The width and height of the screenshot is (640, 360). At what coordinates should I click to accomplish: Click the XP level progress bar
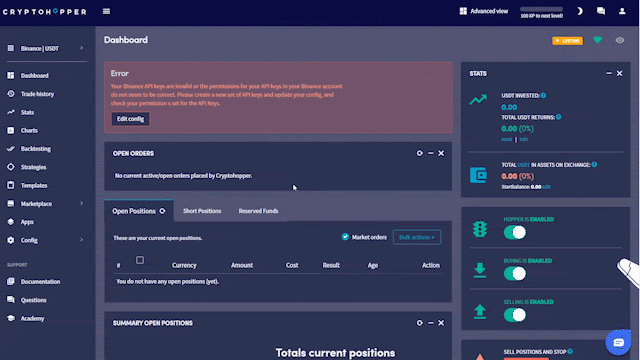(x=541, y=9)
